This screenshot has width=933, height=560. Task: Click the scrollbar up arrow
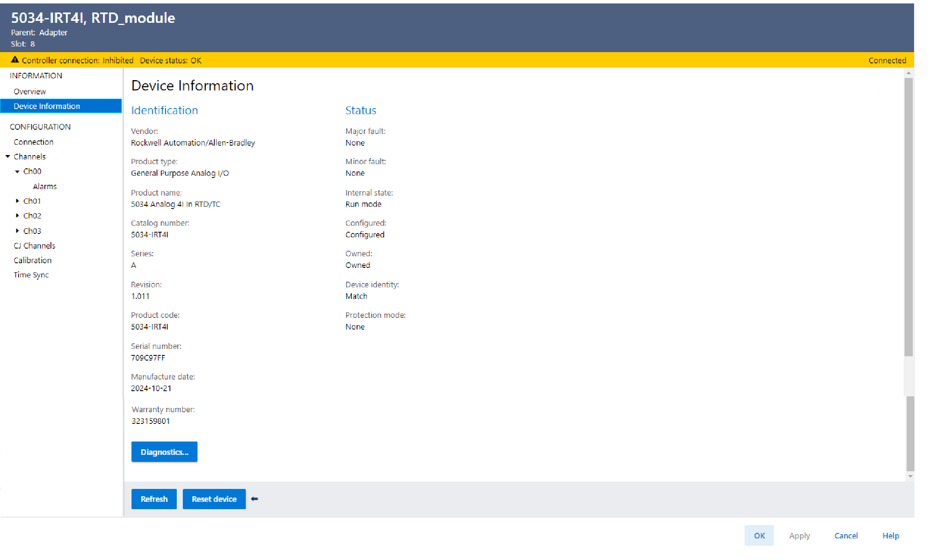coord(909,73)
